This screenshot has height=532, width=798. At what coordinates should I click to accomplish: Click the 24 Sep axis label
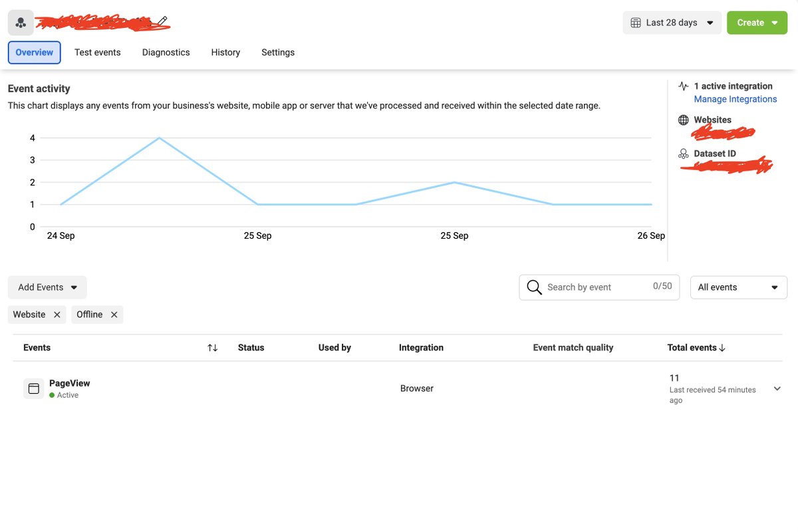(61, 236)
